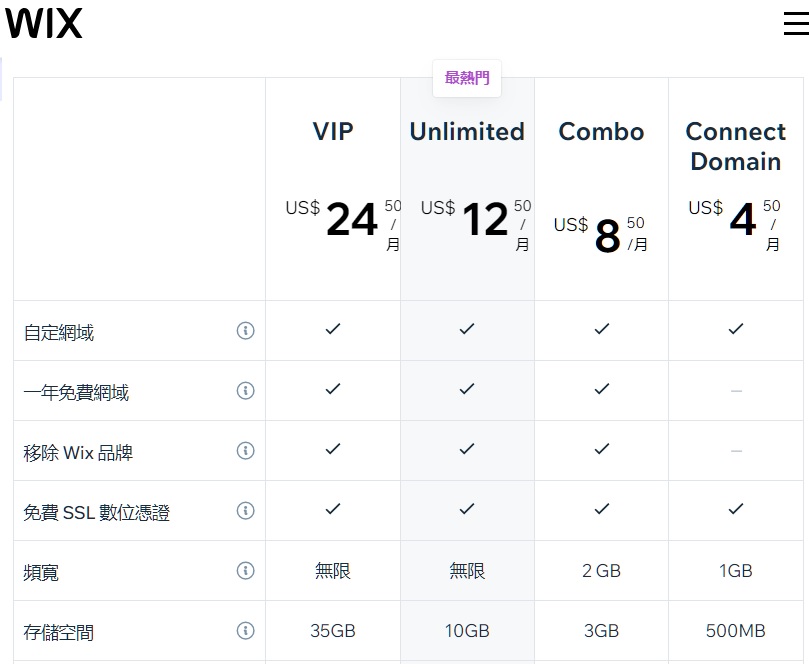Show info icon for 存儲空間
809x667 pixels.
(246, 630)
